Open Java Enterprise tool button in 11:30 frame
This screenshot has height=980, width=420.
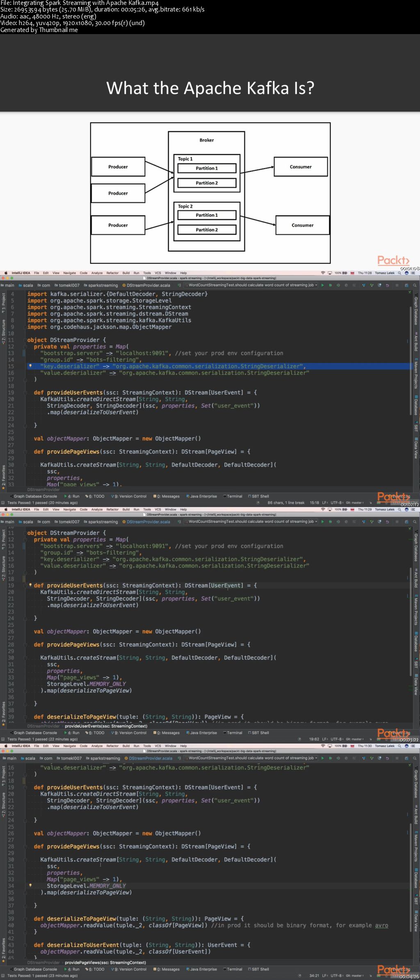(201, 969)
